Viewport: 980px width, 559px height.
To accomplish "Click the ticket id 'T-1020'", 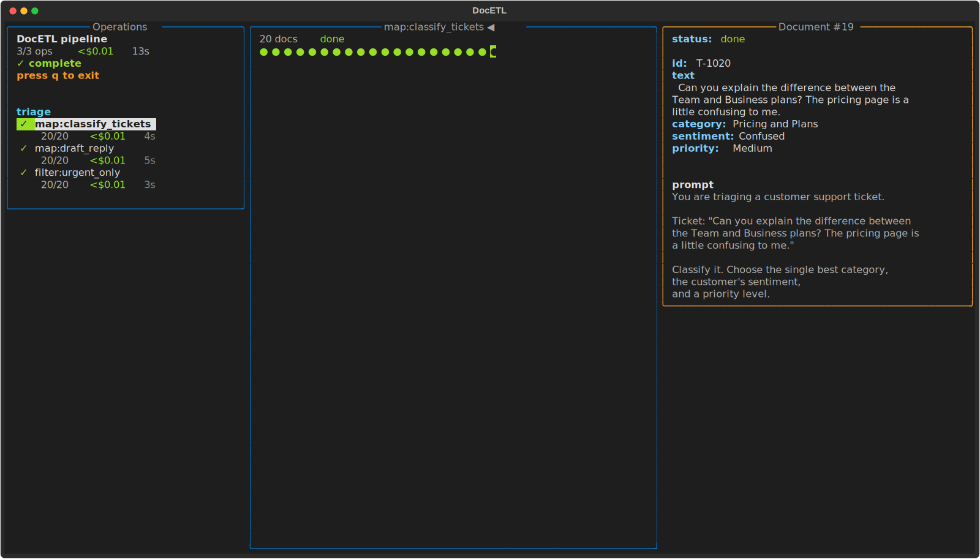I will 714,64.
